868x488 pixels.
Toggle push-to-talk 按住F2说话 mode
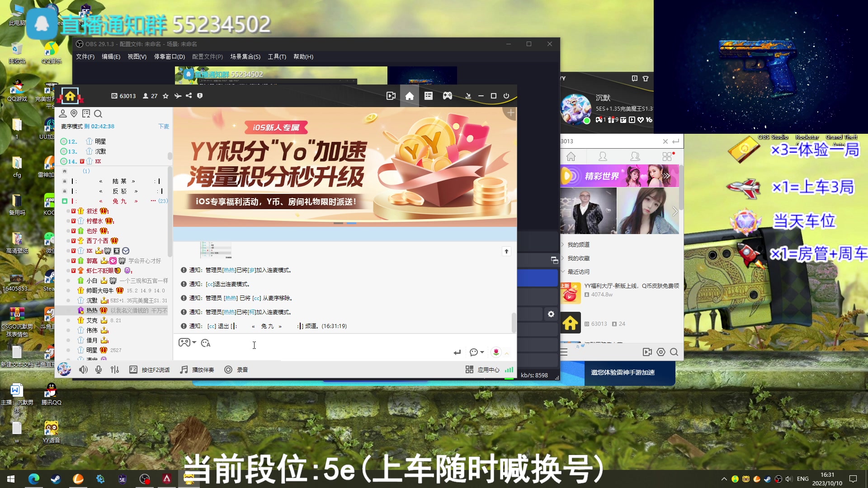(150, 370)
